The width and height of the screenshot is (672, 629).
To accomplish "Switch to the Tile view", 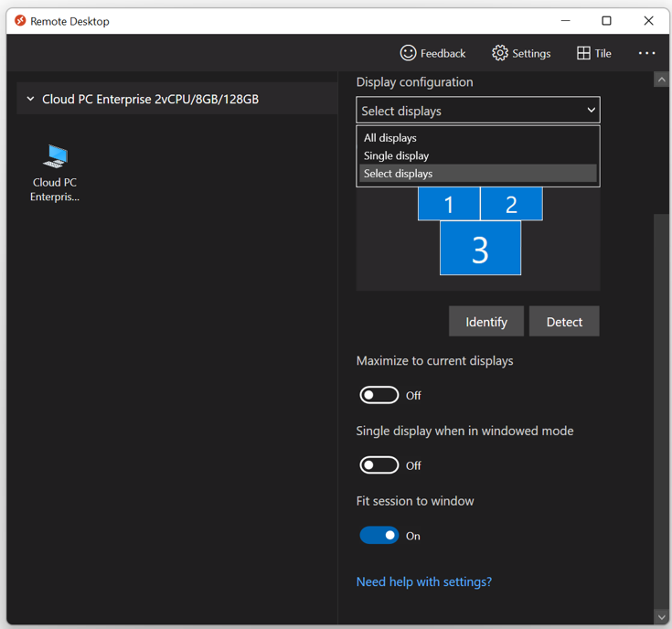I will point(594,53).
